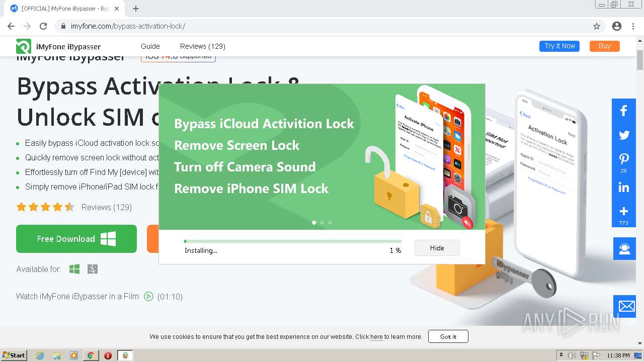Open the Guide menu item

pos(150,46)
